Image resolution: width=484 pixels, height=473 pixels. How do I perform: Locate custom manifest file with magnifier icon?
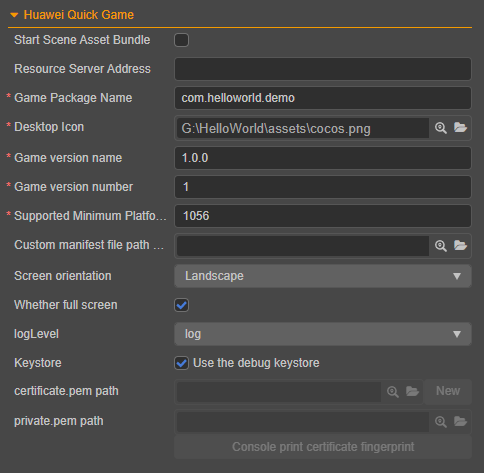441,246
